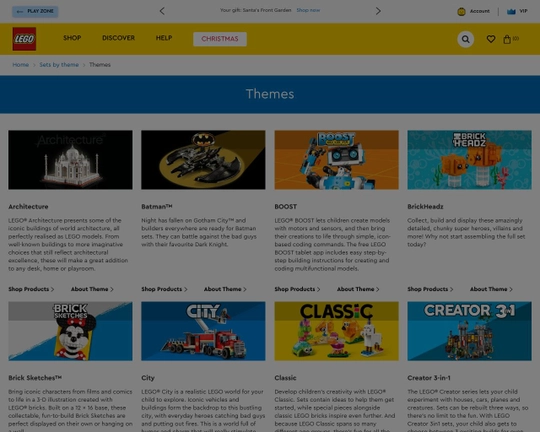Screen dimensions: 540x432
Task: Open the Shop now promo link
Action: [308, 10]
